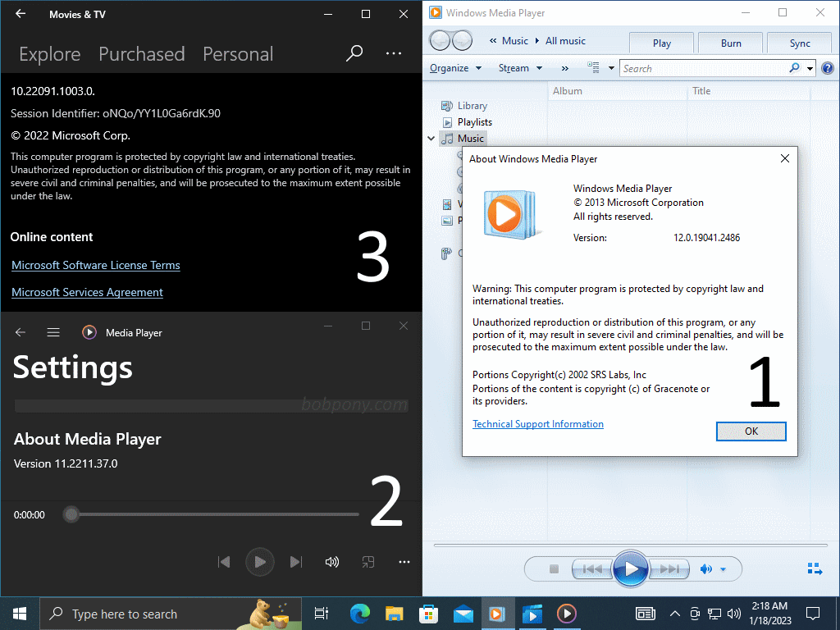Open Task View from taskbar
This screenshot has width=840, height=630.
tap(322, 614)
